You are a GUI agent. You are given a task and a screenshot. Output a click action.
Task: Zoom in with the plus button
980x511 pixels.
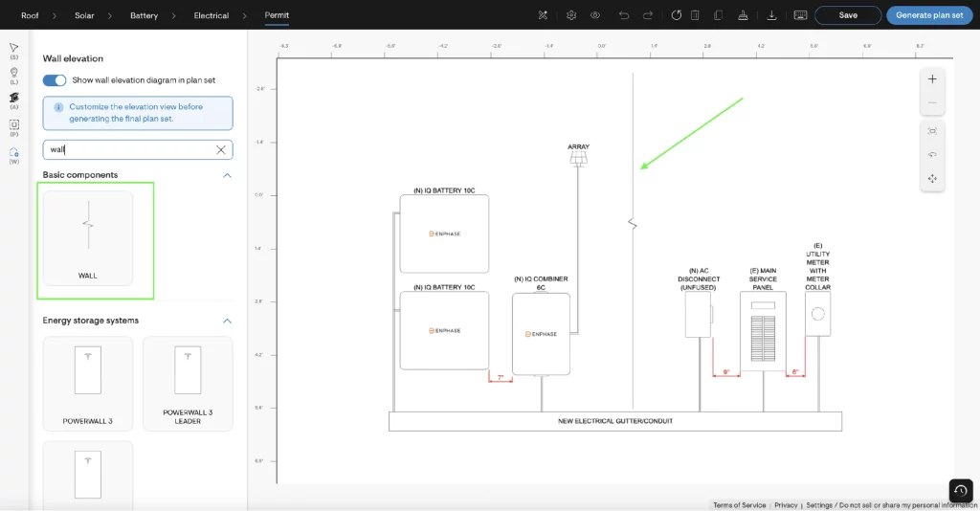[932, 79]
